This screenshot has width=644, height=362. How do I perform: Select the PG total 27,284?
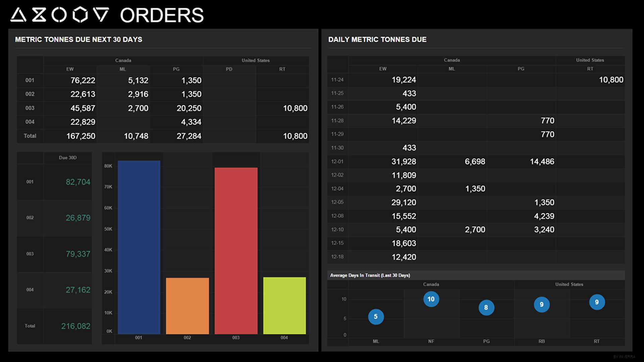tap(189, 136)
